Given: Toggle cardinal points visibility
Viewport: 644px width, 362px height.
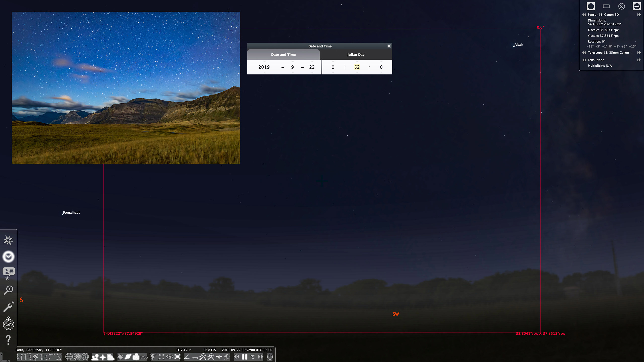Looking at the screenshot, I should tap(103, 356).
